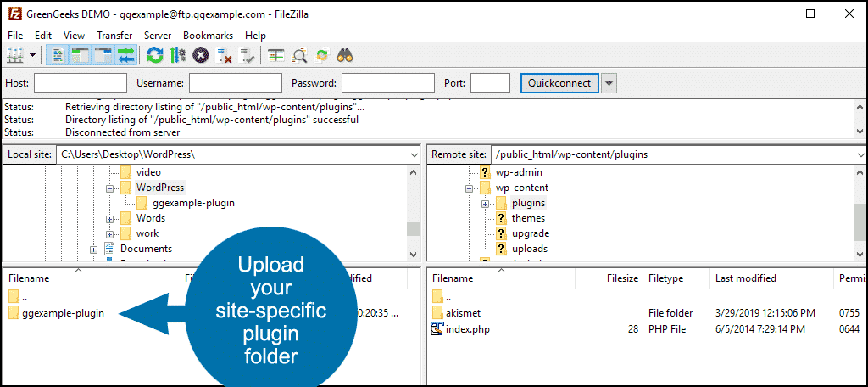
Task: Sort remote files by Last modified
Action: (746, 278)
